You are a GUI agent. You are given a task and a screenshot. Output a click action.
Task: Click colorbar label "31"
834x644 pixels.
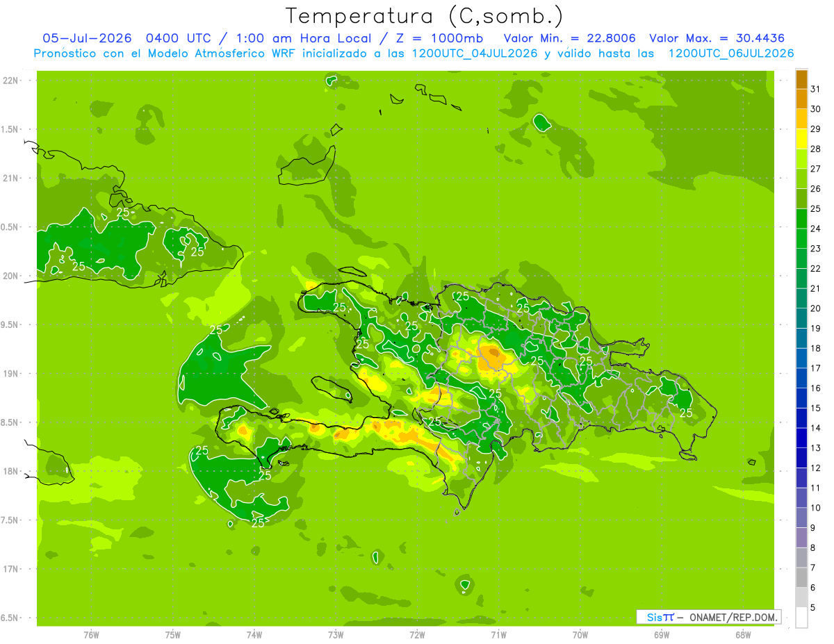[815, 89]
